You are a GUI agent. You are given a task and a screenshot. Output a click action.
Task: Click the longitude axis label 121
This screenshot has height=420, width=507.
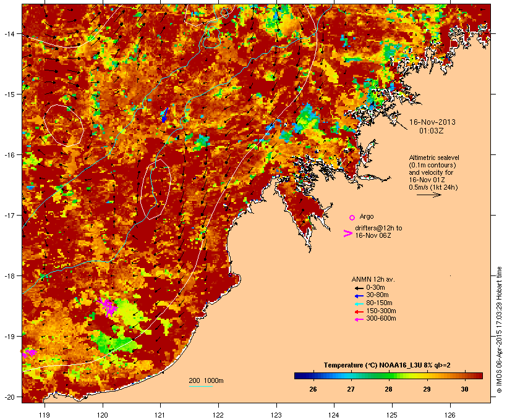click(x=160, y=415)
